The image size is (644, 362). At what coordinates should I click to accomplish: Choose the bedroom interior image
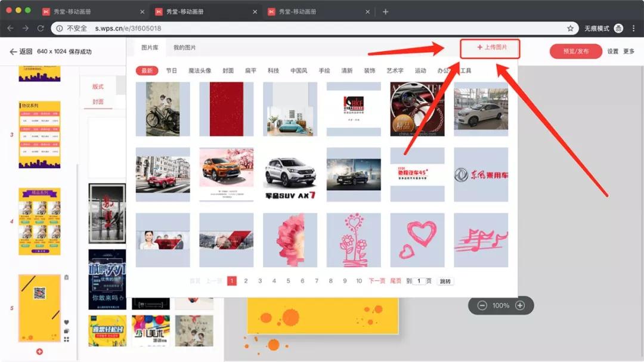pos(290,109)
